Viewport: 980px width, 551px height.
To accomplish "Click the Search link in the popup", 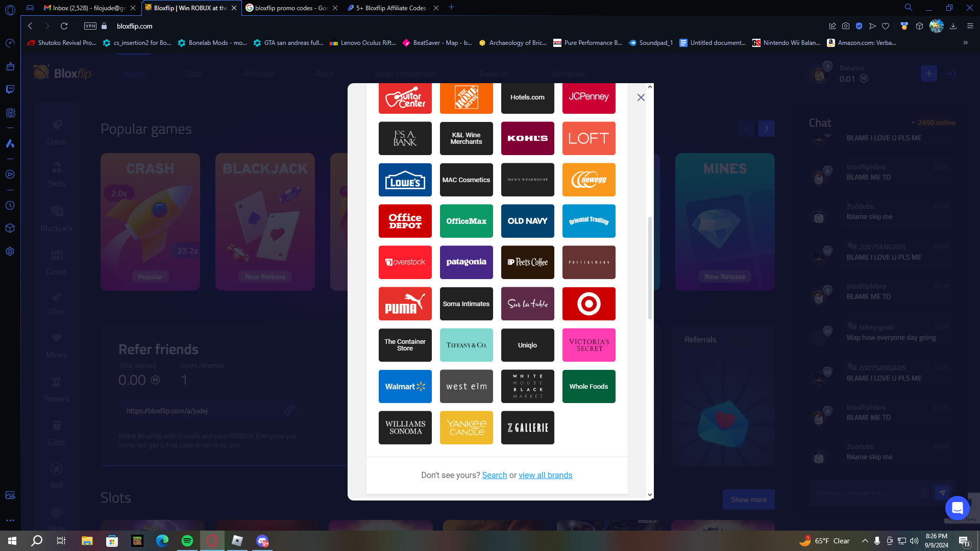I will [495, 475].
